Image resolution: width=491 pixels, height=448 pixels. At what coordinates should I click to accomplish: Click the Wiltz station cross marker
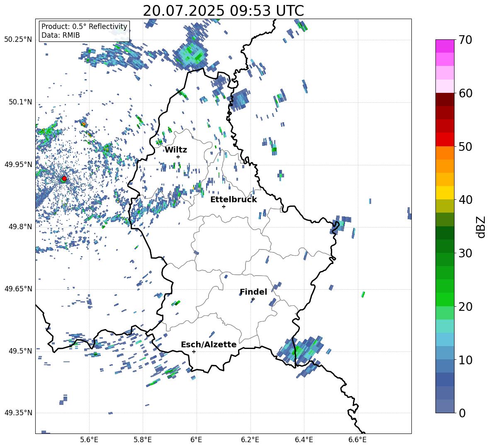(178, 157)
